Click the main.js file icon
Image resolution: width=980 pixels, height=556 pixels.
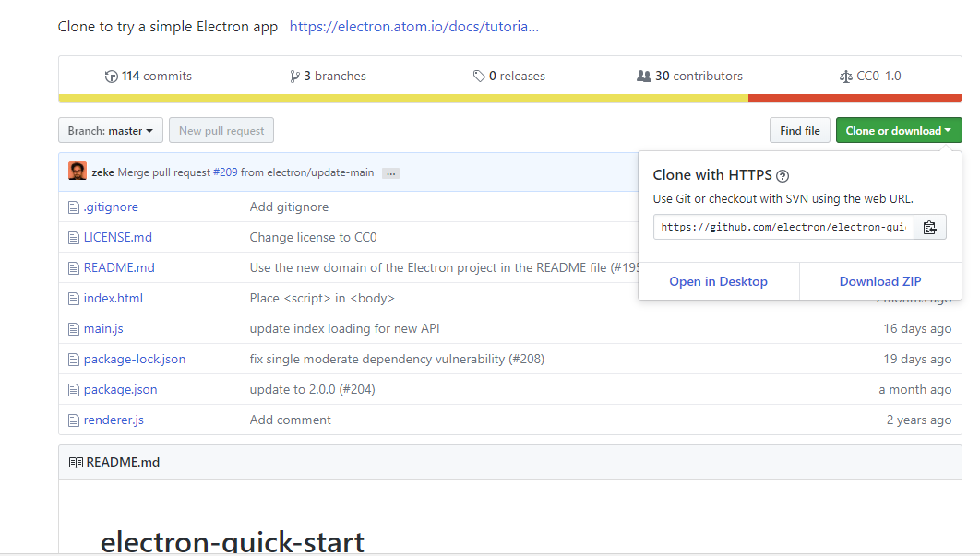coord(74,329)
